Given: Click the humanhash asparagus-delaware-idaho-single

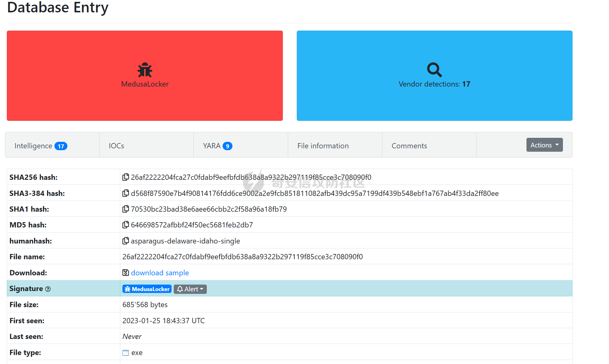Looking at the screenshot, I should tap(185, 241).
